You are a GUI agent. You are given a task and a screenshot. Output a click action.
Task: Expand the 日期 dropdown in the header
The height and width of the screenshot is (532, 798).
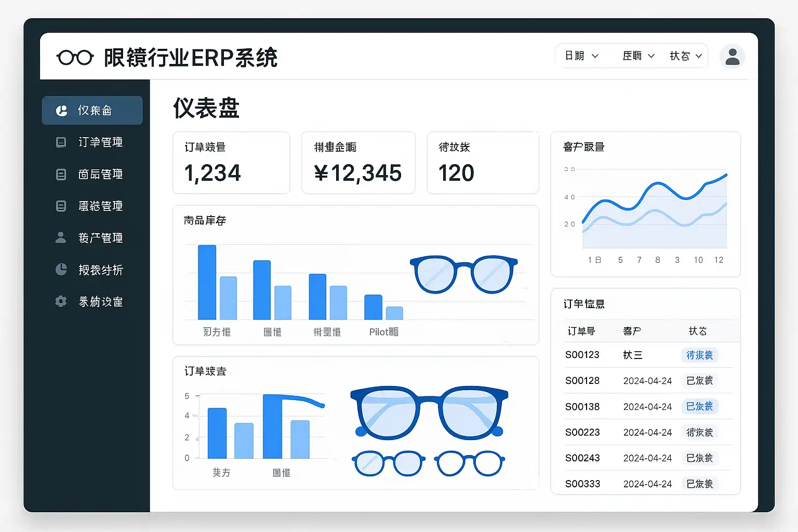tap(582, 56)
